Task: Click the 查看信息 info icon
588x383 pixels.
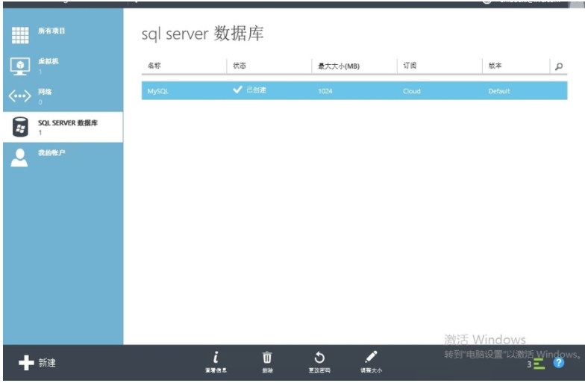Action: (x=216, y=357)
